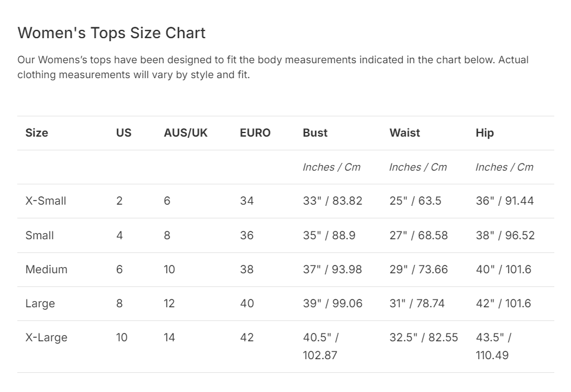Click the X-Large size row label
The height and width of the screenshot is (392, 571).
47,338
